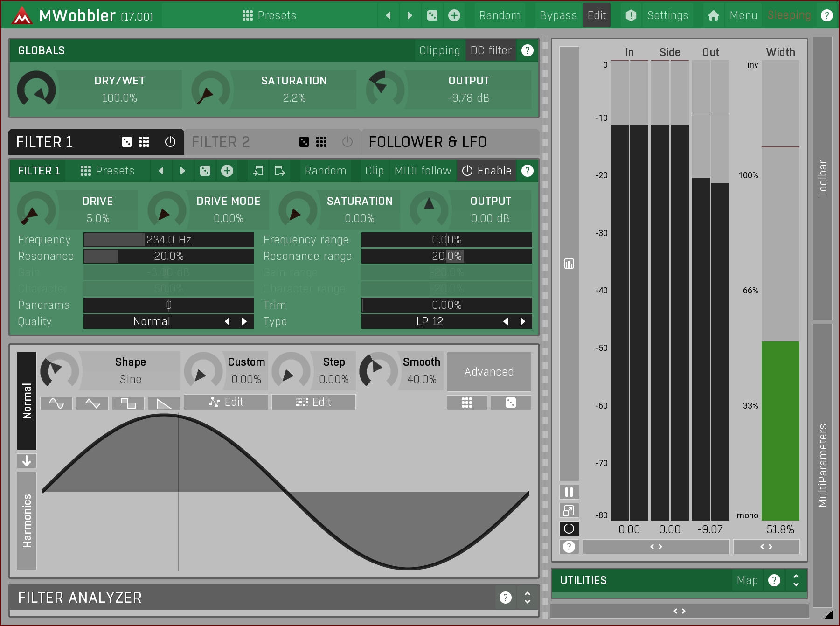Image resolution: width=840 pixels, height=626 pixels.
Task: Toggle the DC filter option
Action: (x=491, y=50)
